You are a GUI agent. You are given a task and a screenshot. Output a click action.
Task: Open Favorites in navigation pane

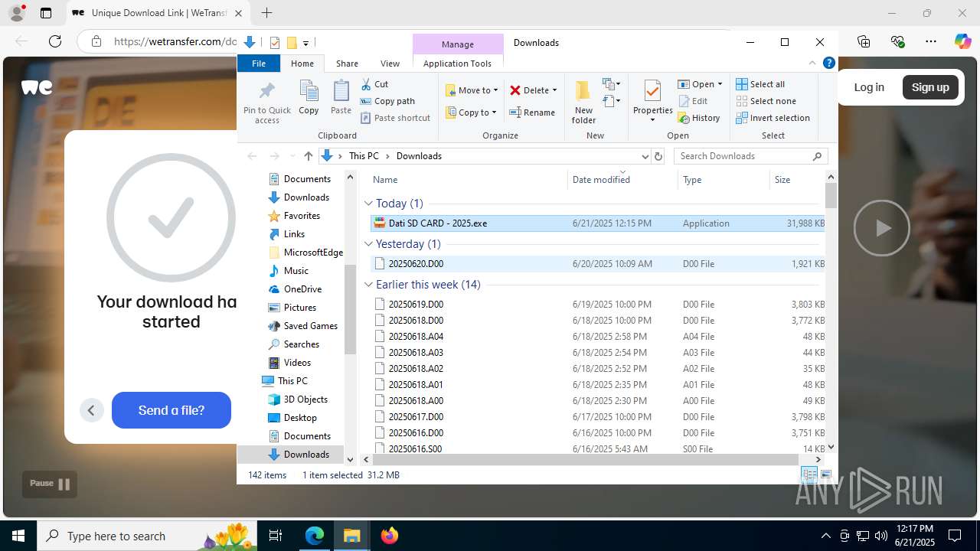[302, 216]
